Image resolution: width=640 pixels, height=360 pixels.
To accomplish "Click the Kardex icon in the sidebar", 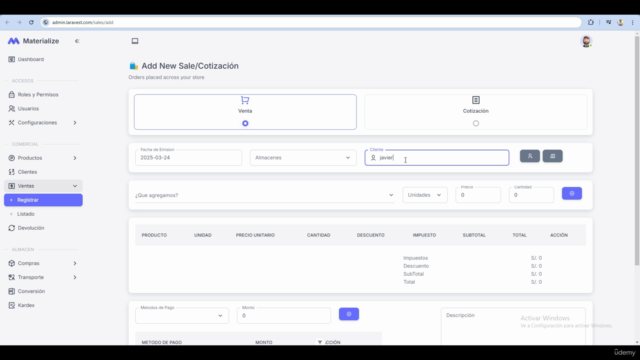I will click(11, 305).
